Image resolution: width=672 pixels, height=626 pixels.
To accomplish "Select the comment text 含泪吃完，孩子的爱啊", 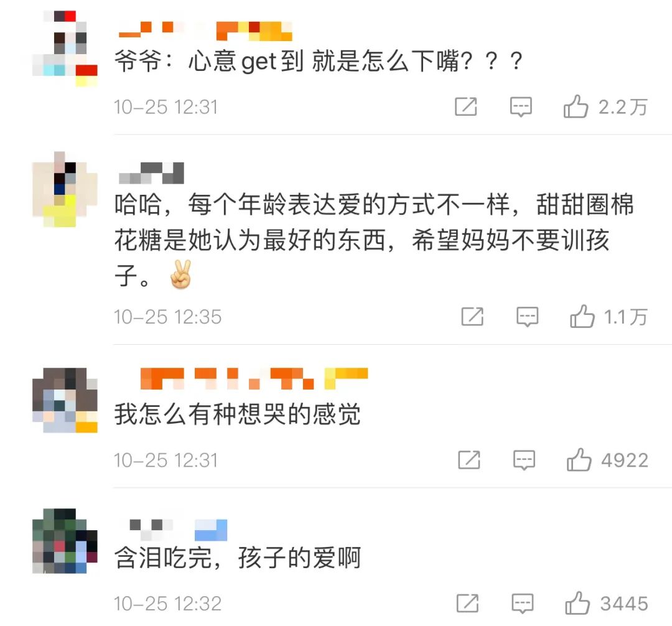I will pyautogui.click(x=238, y=558).
